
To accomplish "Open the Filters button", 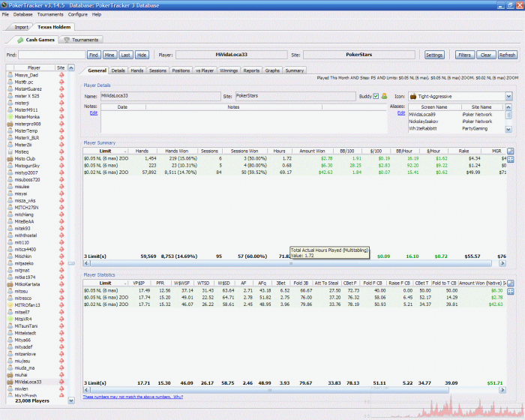I will (x=464, y=55).
